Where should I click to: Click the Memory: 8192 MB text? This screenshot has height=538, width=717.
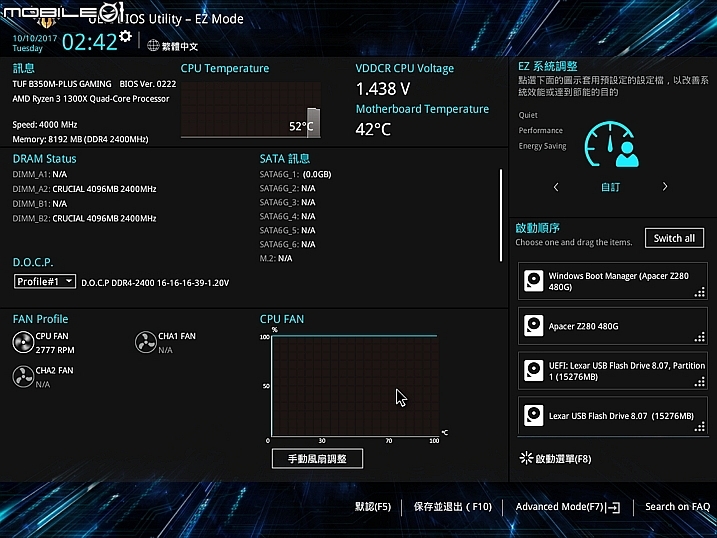[x=80, y=139]
